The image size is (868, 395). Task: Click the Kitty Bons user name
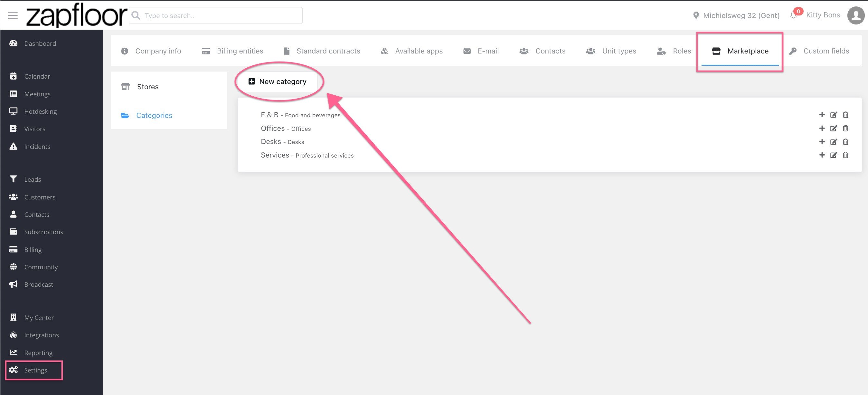[823, 15]
